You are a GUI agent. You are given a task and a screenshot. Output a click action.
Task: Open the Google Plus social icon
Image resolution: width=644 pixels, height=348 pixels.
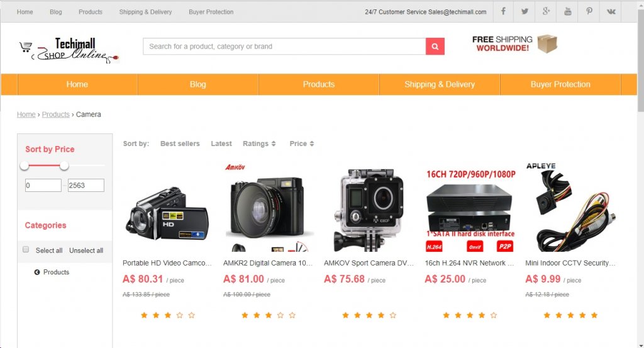[x=546, y=11]
